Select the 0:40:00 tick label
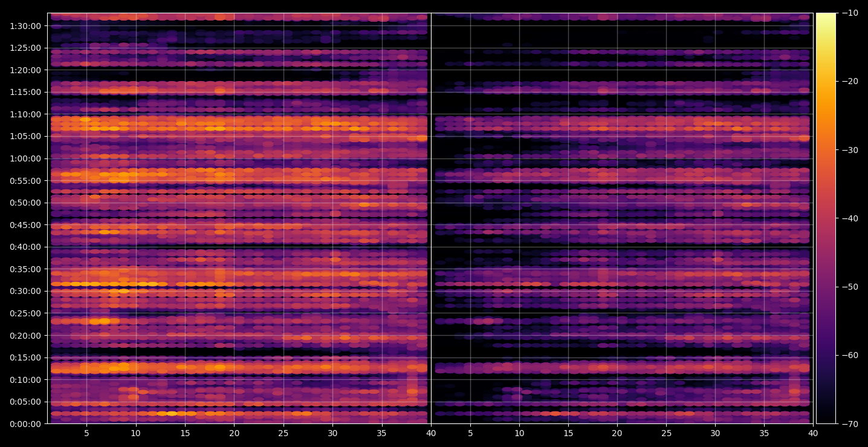 25,247
